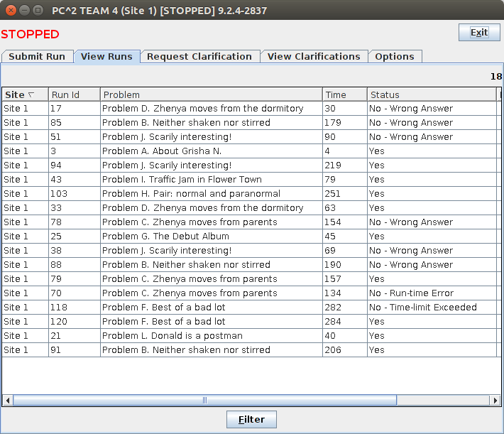The height and width of the screenshot is (434, 504).
Task: Click left arrow of horizontal scrollbar
Action: [x=8, y=401]
